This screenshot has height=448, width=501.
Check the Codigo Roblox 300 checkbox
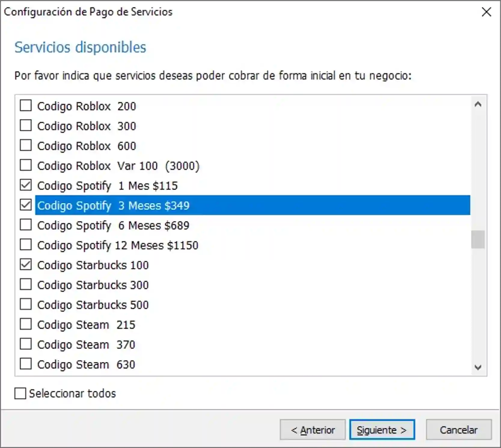[x=26, y=126]
